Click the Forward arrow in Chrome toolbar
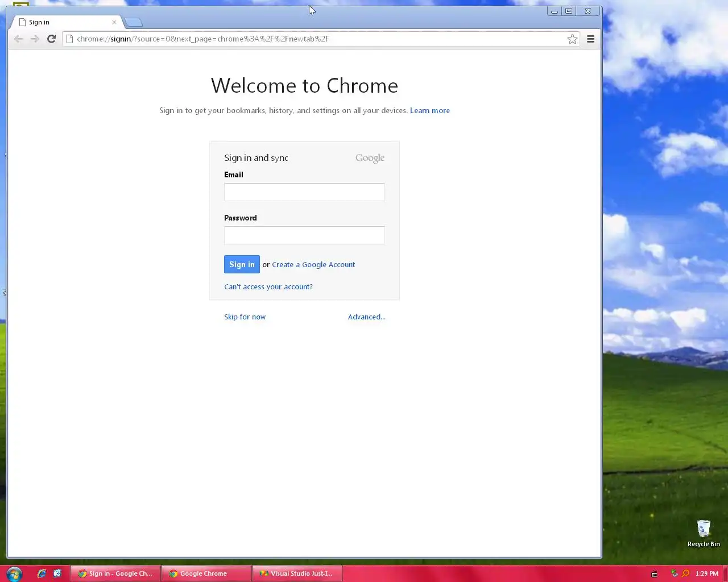728x582 pixels. pos(35,39)
